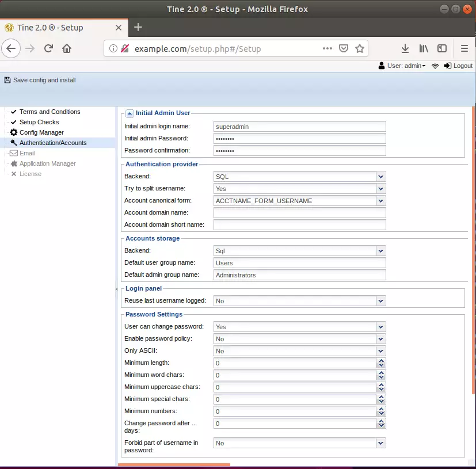This screenshot has height=469, width=476.
Task: Click Initial admin login name field
Action: click(300, 127)
